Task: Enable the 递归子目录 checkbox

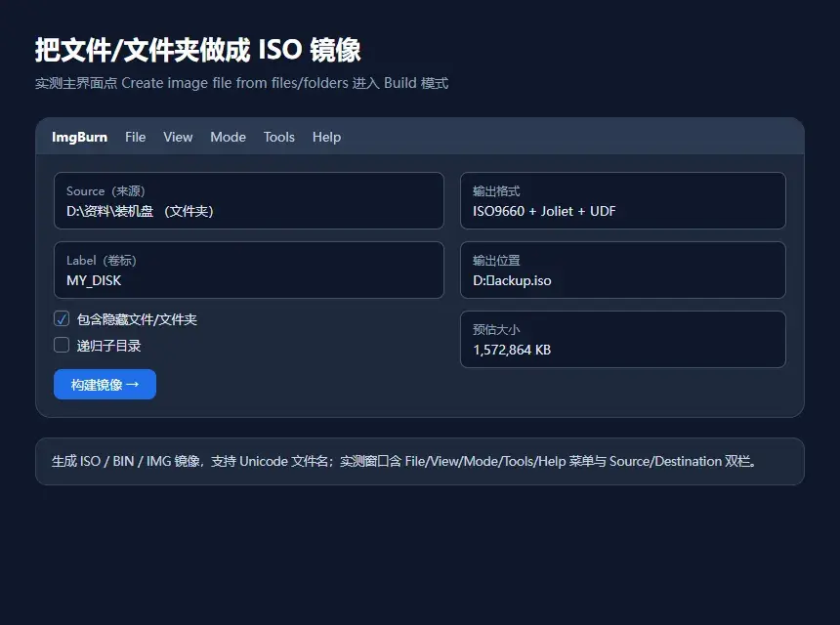Action: click(62, 345)
